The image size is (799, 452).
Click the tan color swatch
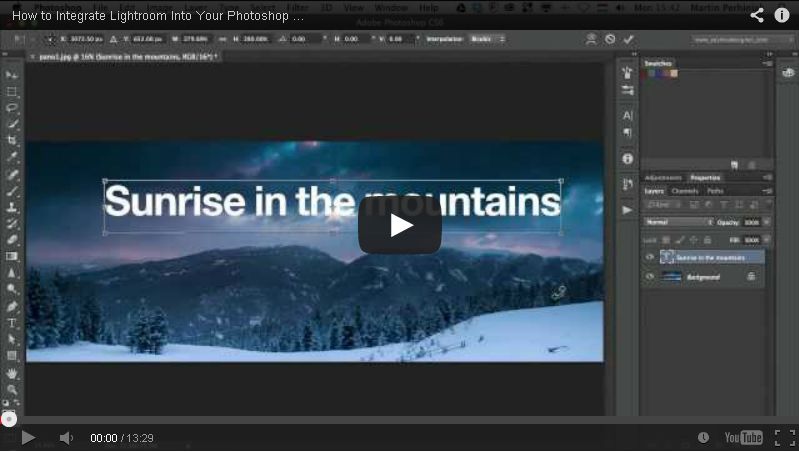pyautogui.click(x=674, y=73)
